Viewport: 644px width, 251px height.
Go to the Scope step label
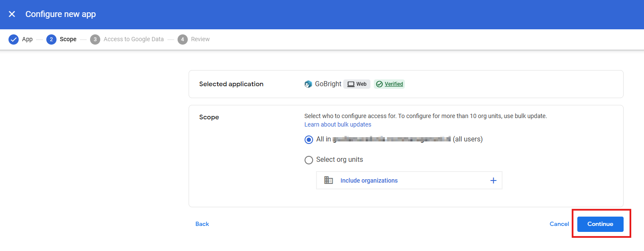68,39
